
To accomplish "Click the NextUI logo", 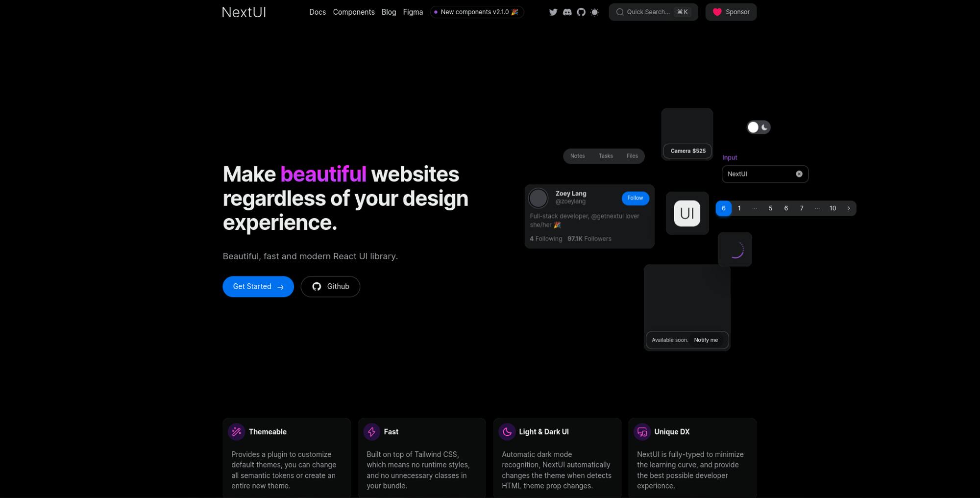I will 244,12.
